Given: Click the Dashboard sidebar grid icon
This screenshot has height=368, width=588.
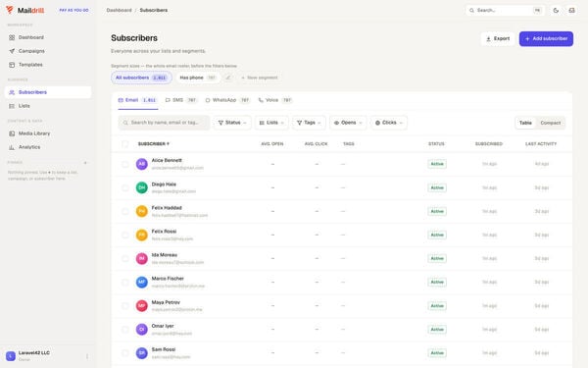Looking at the screenshot, I should pos(12,37).
